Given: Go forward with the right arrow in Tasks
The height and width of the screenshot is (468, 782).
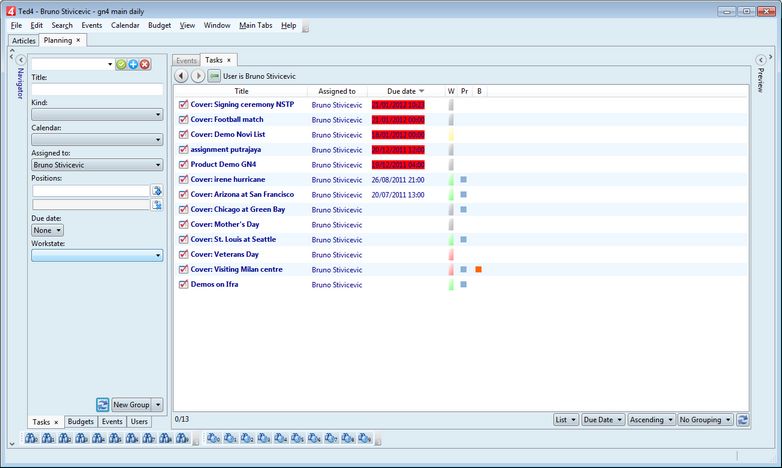Looking at the screenshot, I should (x=198, y=76).
